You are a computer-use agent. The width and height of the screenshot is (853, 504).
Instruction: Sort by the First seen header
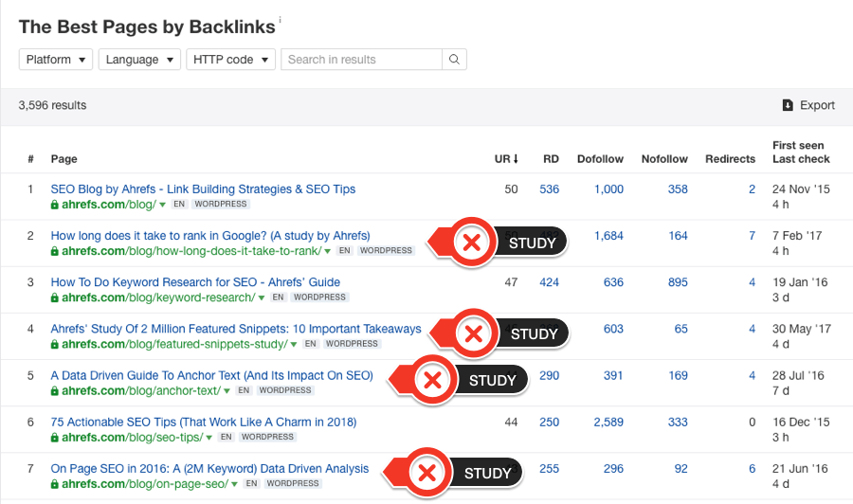(x=798, y=145)
